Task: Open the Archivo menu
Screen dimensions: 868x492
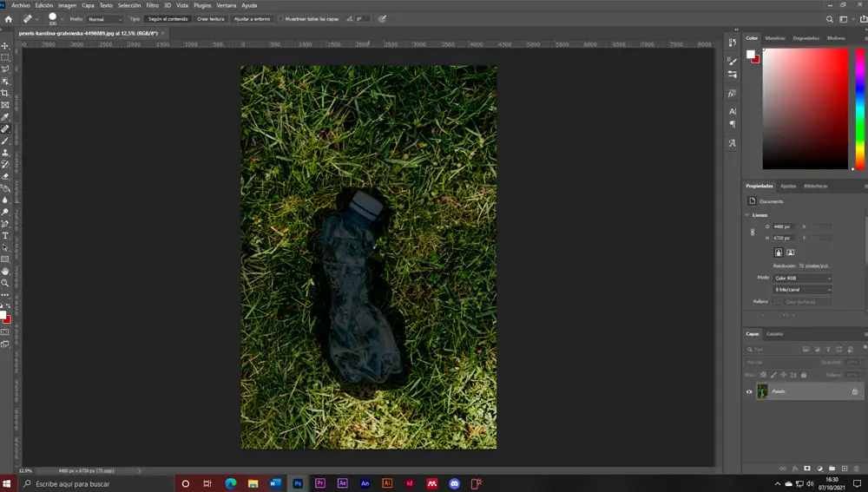Action: 21,5
